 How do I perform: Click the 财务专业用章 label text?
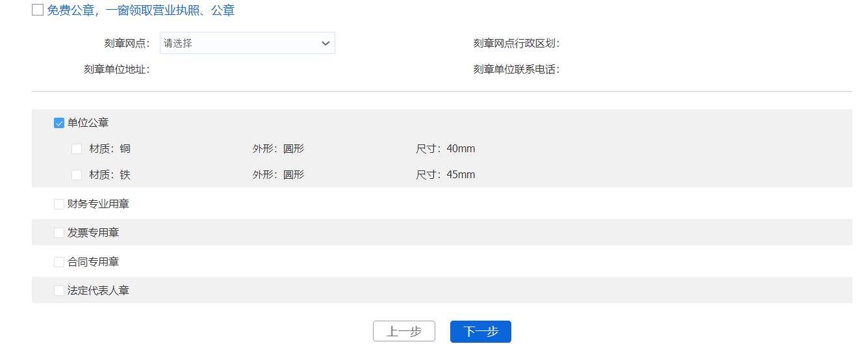[99, 204]
